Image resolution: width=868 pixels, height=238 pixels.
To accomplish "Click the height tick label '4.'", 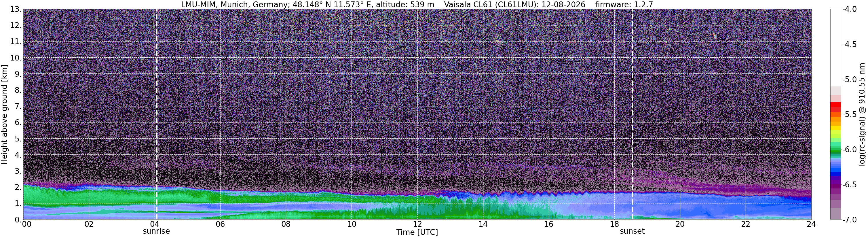I will pos(18,155).
